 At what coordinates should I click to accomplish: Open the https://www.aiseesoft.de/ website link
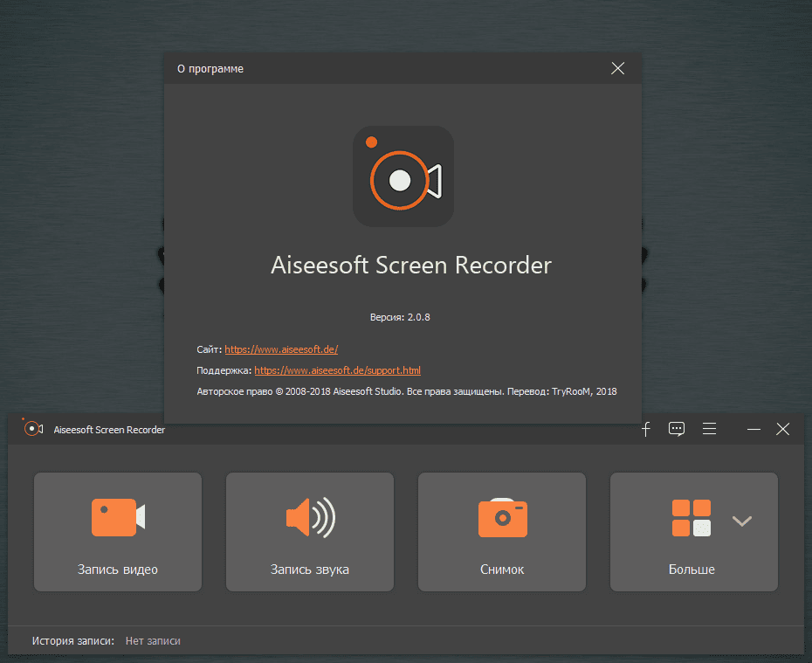pyautogui.click(x=281, y=349)
